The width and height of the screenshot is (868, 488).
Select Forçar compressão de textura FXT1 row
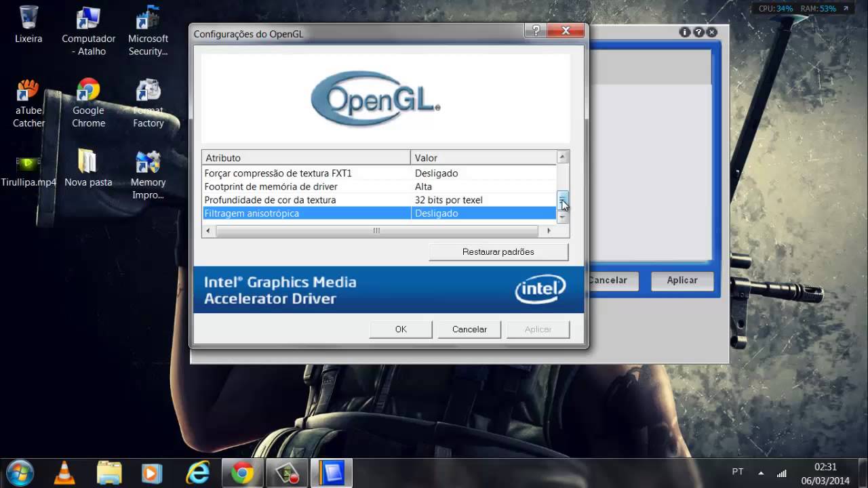point(379,174)
